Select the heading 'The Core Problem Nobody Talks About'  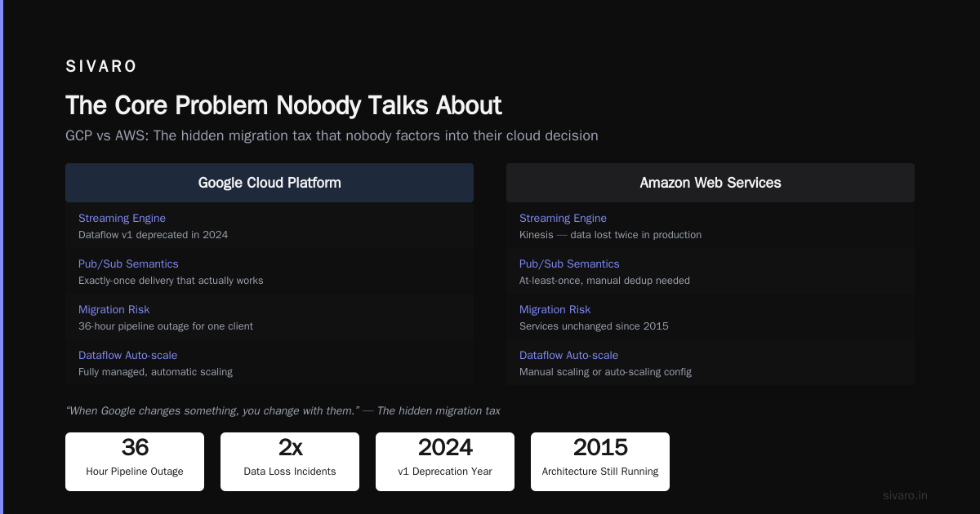click(283, 105)
